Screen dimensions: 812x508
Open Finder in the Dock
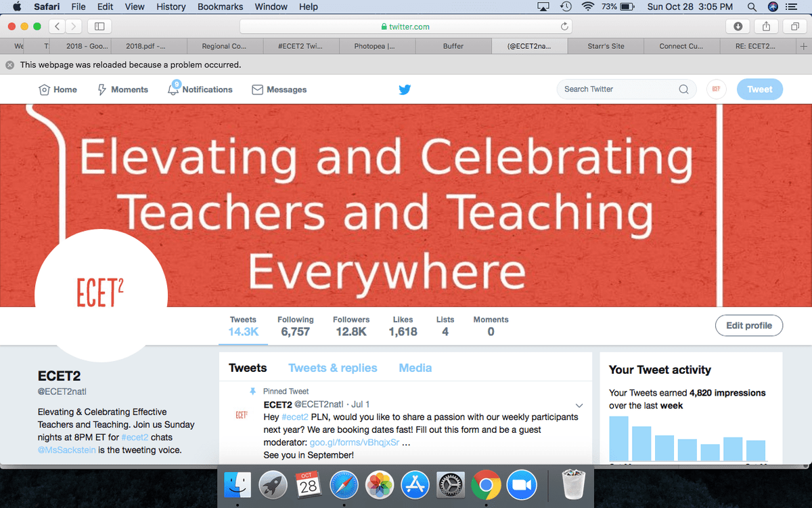238,485
